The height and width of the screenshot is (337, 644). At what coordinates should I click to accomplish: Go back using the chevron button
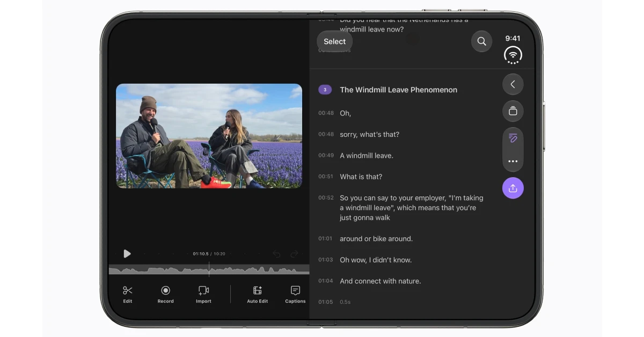[x=513, y=84]
